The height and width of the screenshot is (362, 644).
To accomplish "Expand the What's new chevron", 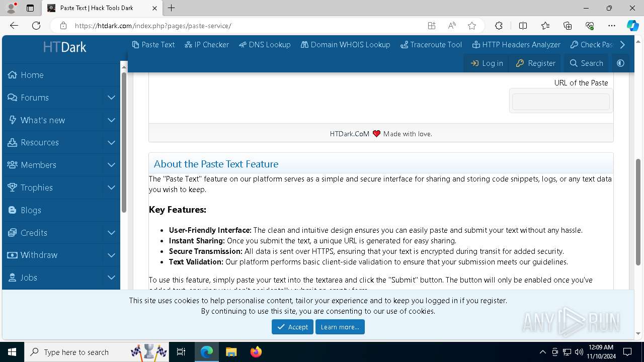I will (111, 120).
